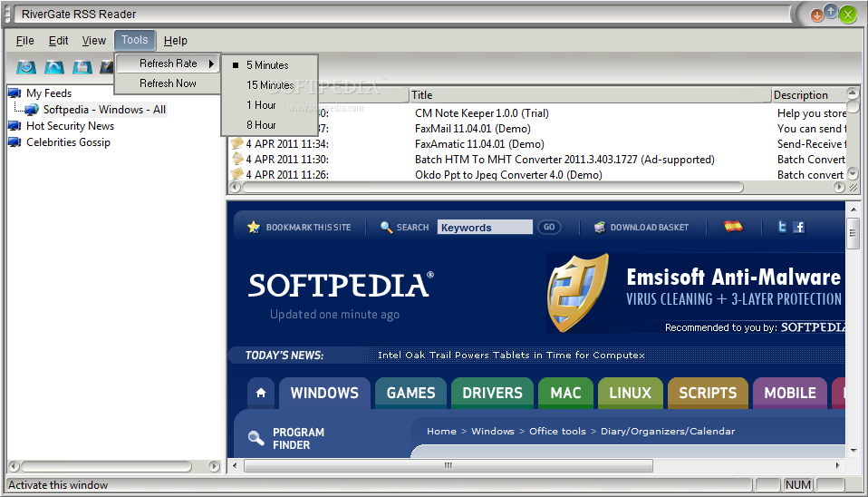Click the orange down-arrow title bar button
The height and width of the screenshot is (497, 868).
[816, 15]
